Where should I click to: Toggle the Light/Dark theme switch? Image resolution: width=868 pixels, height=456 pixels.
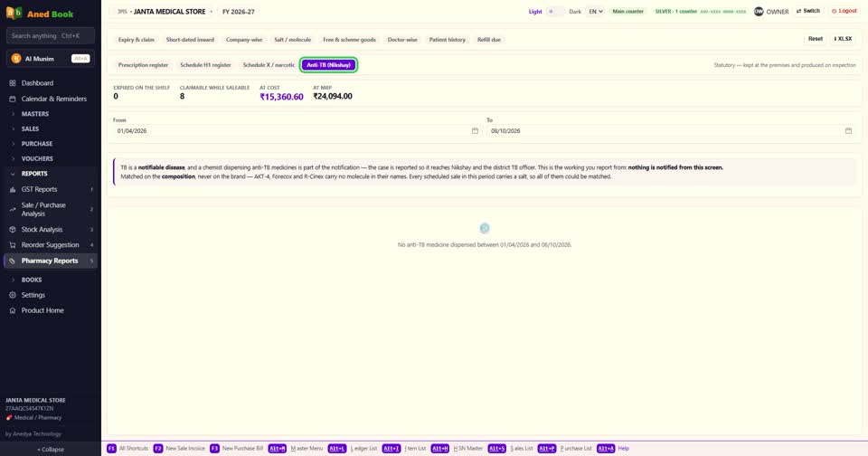click(555, 11)
